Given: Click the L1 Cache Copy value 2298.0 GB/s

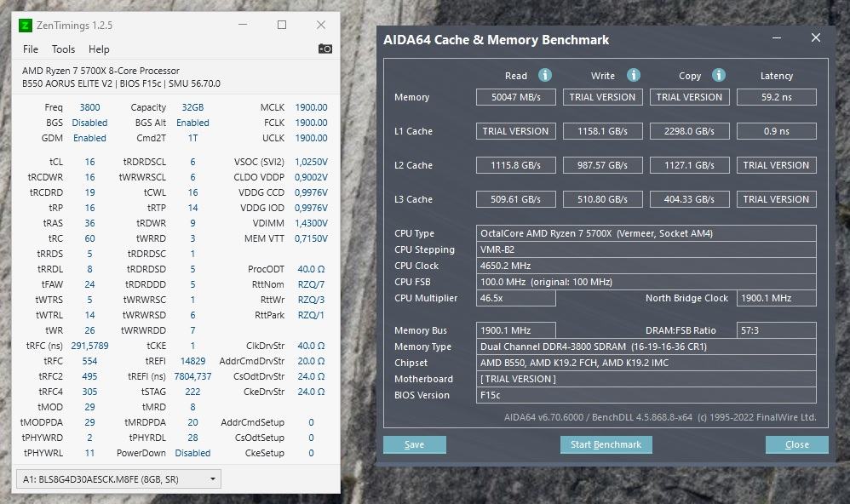Looking at the screenshot, I should point(690,131).
